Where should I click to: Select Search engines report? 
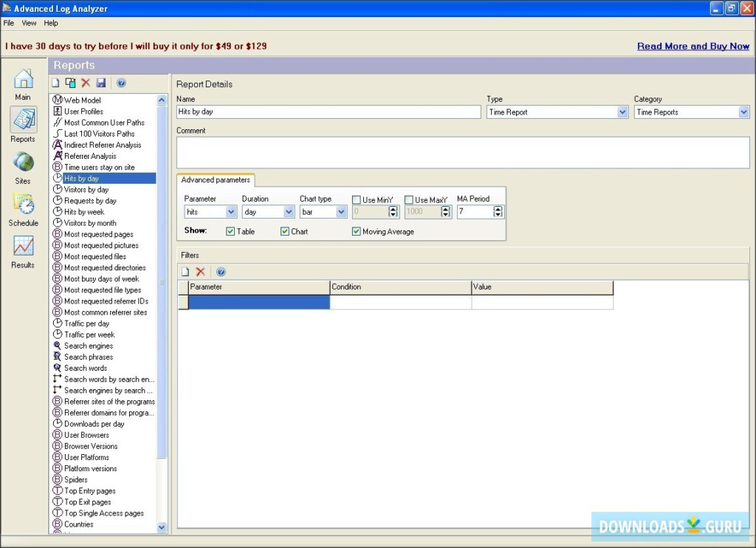[x=89, y=346]
